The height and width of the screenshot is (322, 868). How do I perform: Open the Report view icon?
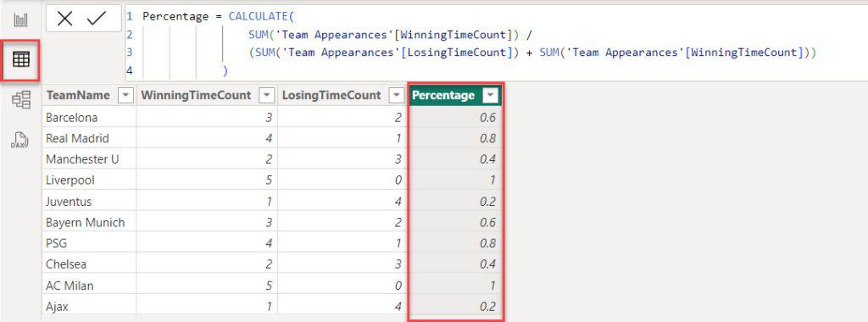[x=20, y=20]
